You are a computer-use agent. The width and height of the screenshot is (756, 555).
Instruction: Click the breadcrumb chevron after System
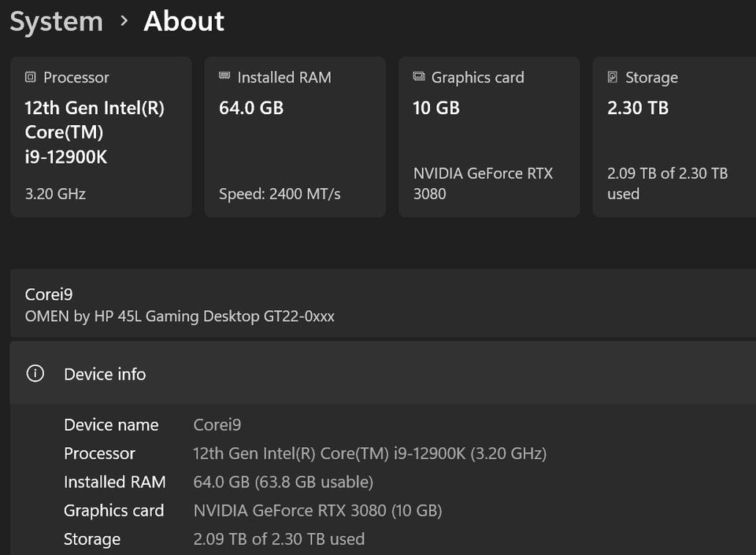pyautogui.click(x=124, y=20)
